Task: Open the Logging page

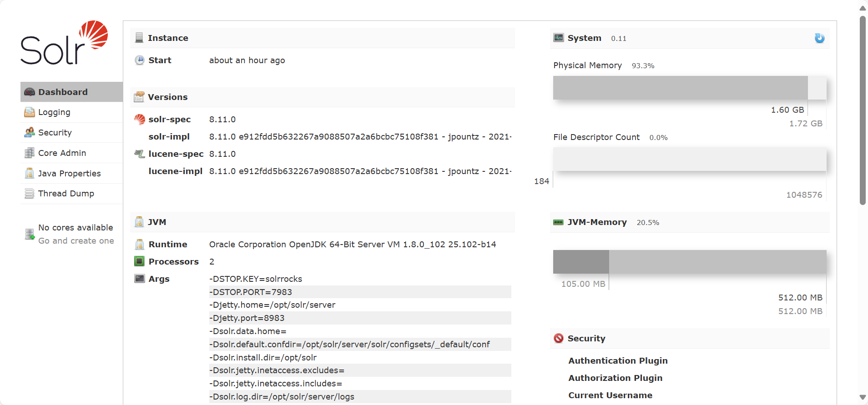Action: pyautogui.click(x=71, y=112)
